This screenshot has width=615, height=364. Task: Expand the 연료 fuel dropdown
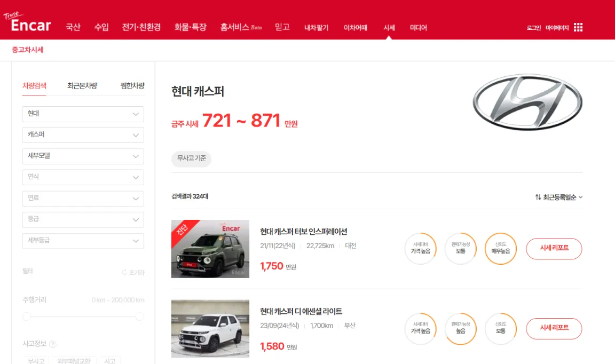point(83,199)
